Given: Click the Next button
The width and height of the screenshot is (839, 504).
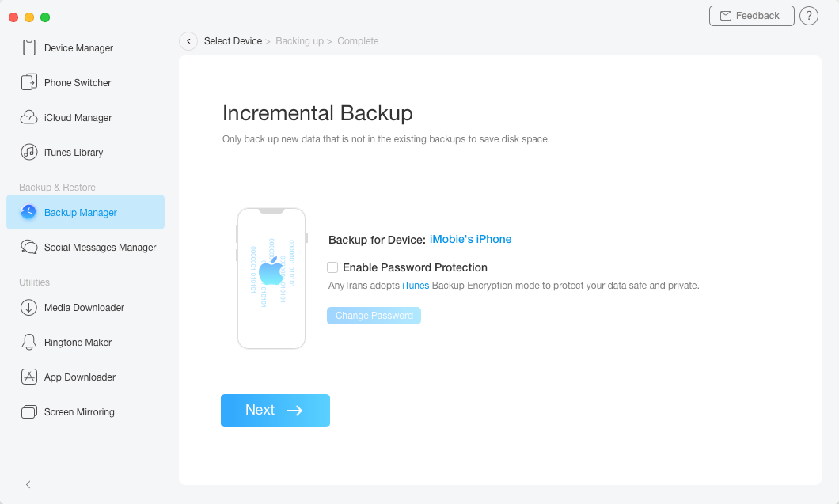Looking at the screenshot, I should coord(275,411).
